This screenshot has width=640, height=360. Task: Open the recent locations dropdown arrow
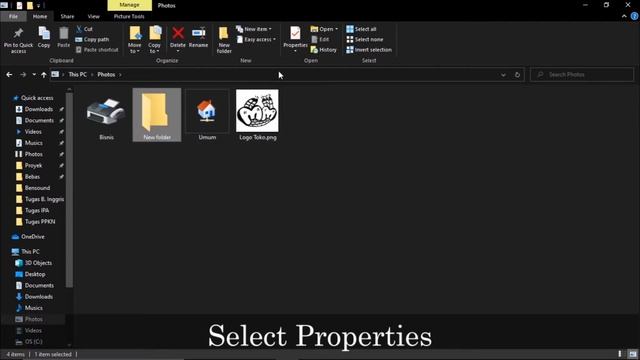click(34, 75)
